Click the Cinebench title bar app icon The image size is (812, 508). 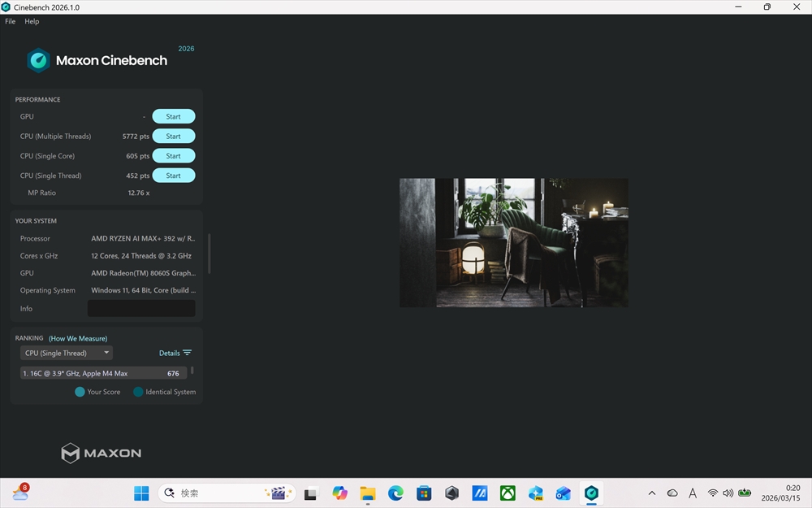pyautogui.click(x=6, y=7)
